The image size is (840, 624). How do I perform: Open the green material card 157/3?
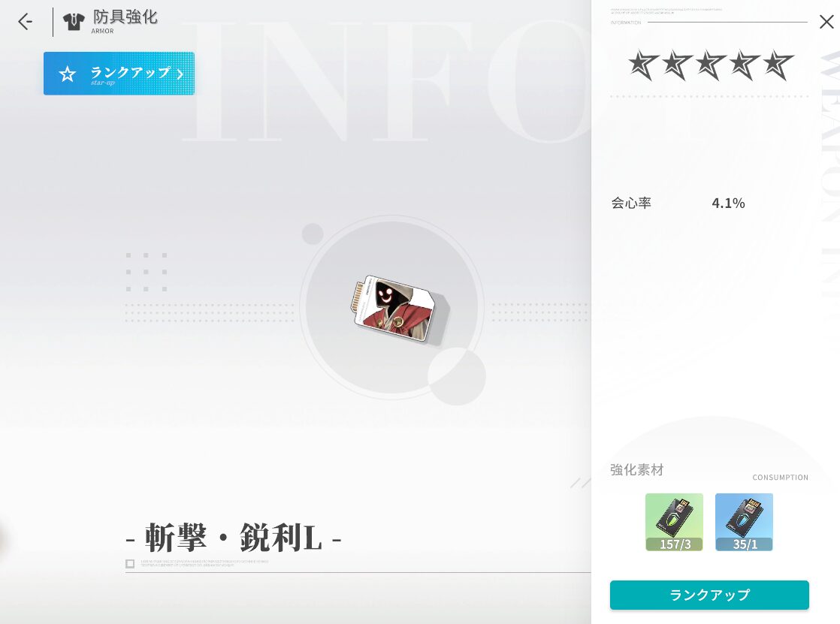click(674, 522)
